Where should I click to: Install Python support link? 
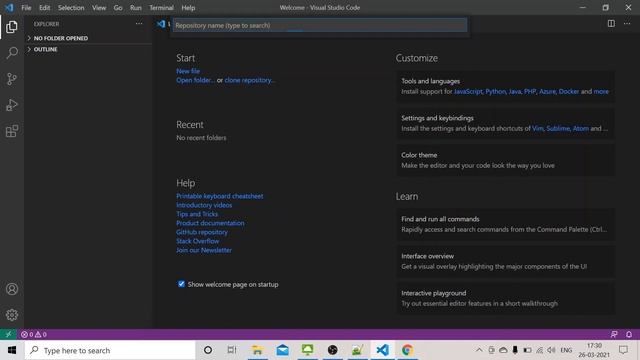[496, 91]
